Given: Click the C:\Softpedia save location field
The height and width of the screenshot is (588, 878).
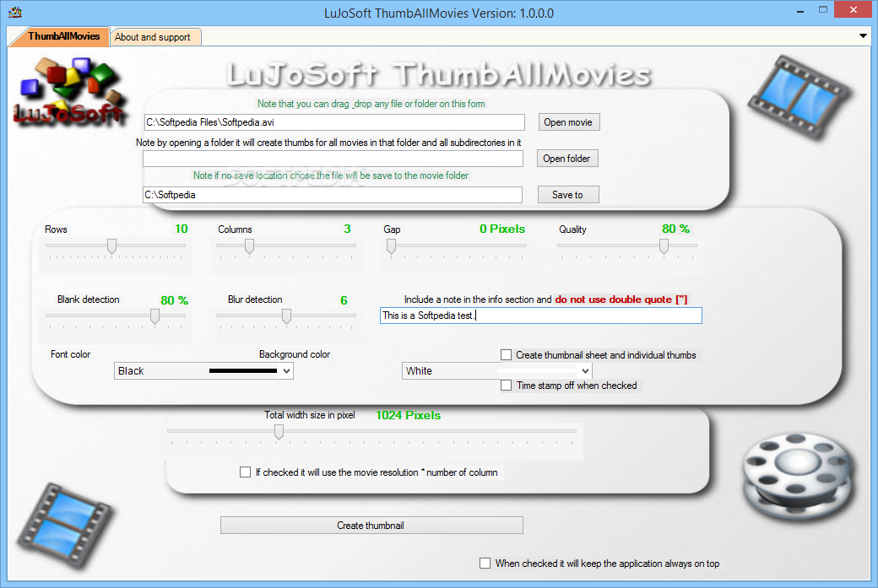Looking at the screenshot, I should [x=333, y=195].
